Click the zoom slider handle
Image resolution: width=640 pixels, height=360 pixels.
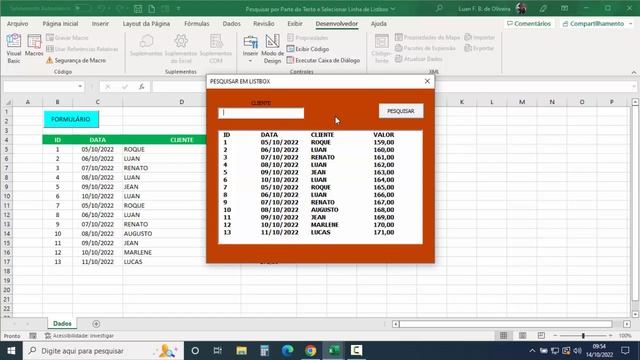click(583, 336)
